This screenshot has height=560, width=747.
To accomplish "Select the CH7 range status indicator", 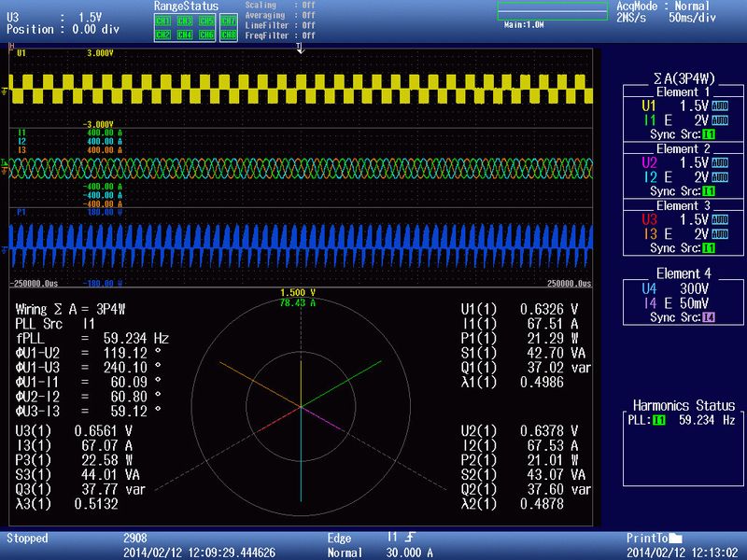I will point(228,21).
